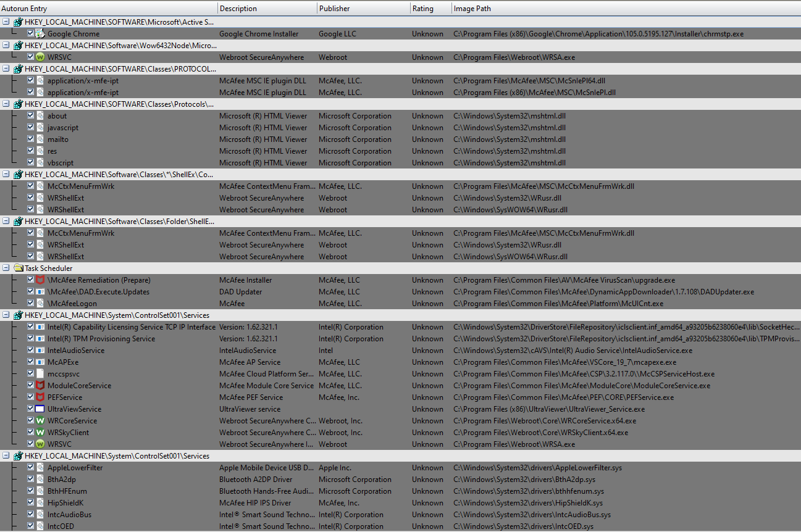Viewport: 801px width, 532px height.
Task: Click the ModuleCoreService McAfee shield icon
Action: click(x=40, y=386)
